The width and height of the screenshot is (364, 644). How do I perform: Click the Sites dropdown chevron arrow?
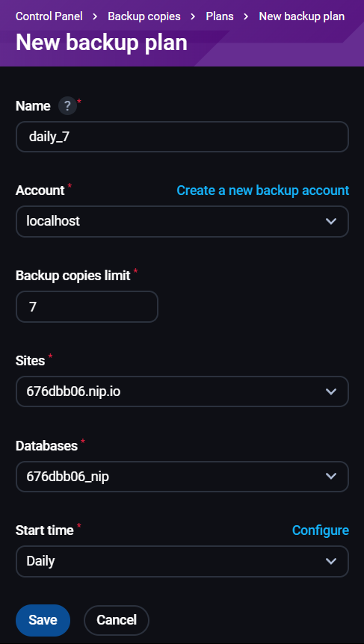pos(330,391)
